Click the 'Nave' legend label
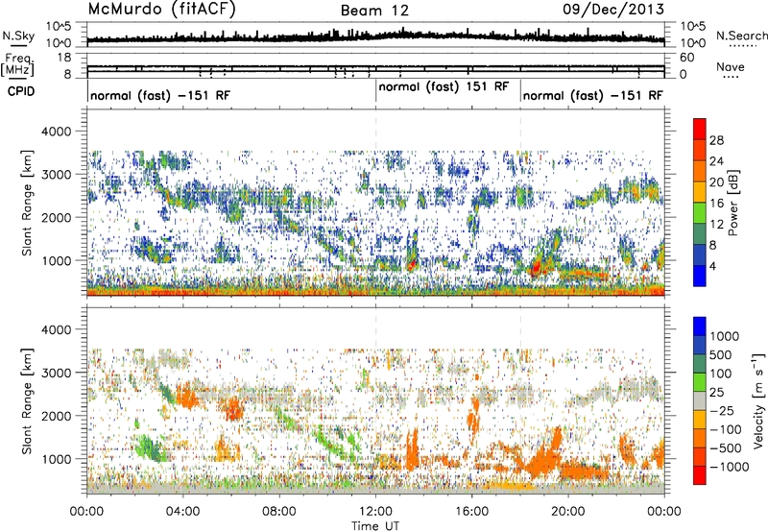Screen dimensions: 768x532 pyautogui.click(x=731, y=66)
